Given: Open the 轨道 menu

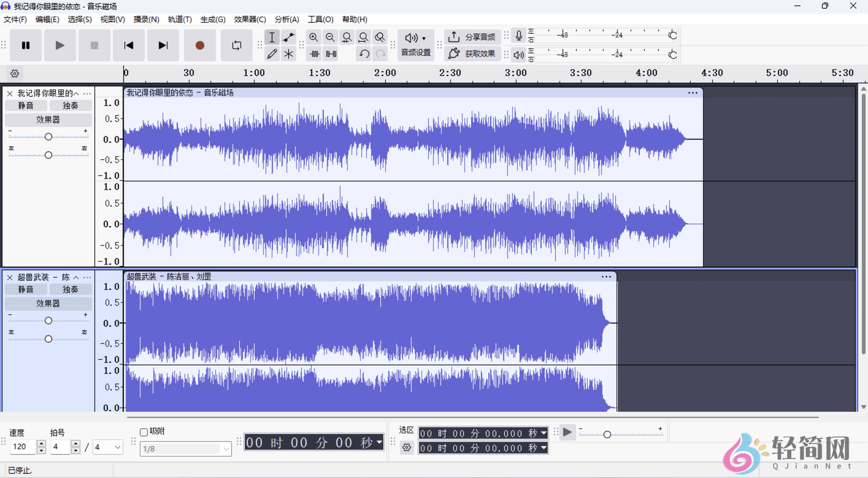Looking at the screenshot, I should 179,19.
